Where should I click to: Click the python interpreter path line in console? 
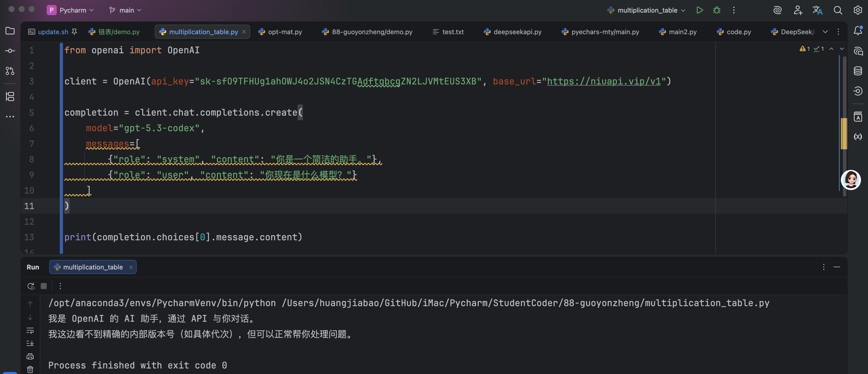pyautogui.click(x=409, y=303)
